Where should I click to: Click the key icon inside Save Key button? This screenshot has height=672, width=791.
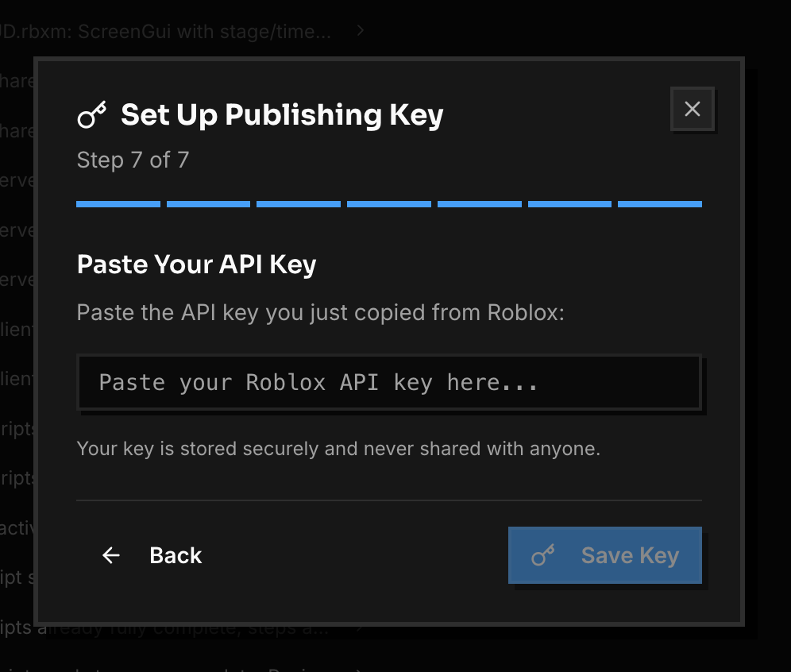pos(542,555)
